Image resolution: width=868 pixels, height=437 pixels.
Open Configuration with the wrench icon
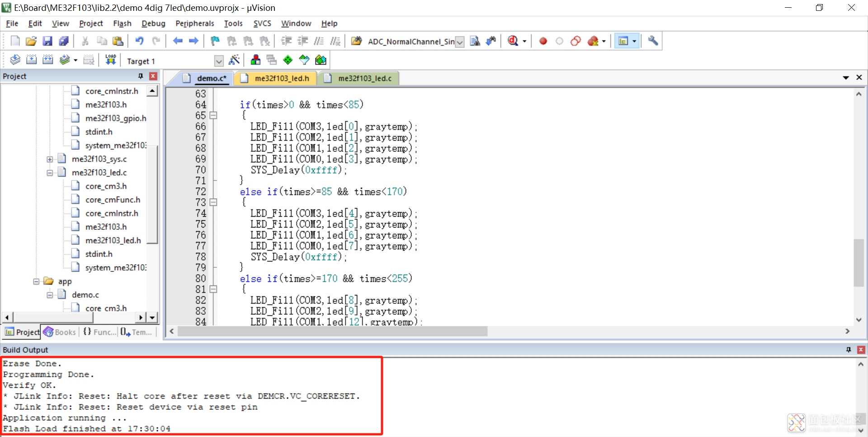pyautogui.click(x=653, y=41)
